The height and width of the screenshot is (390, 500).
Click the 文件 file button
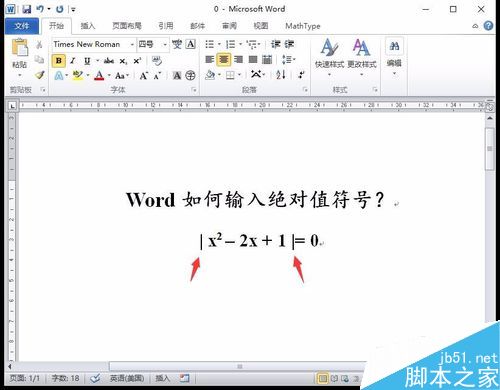tap(22, 26)
